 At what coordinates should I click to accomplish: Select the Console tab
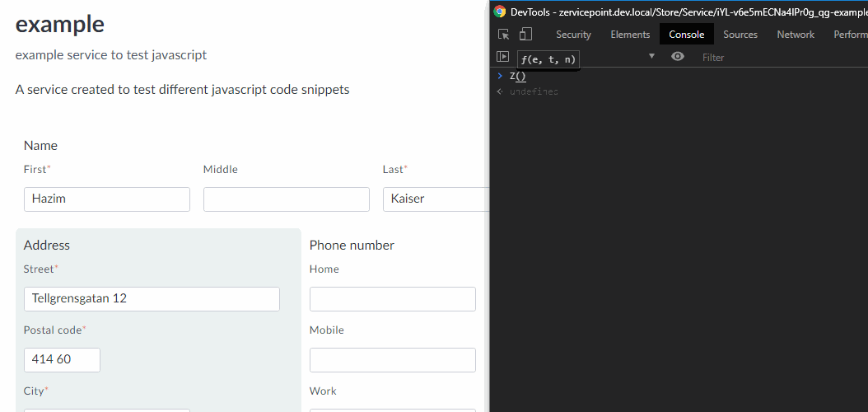coord(686,35)
